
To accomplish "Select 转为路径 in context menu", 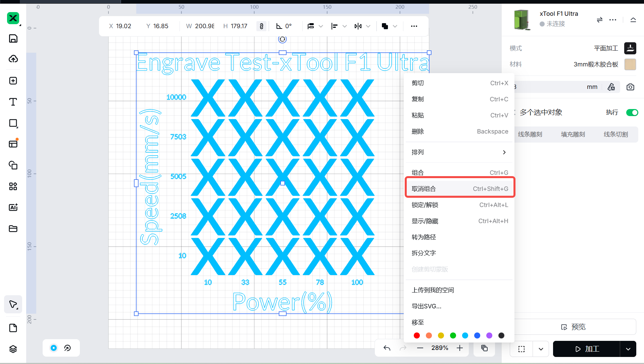I will [x=424, y=237].
